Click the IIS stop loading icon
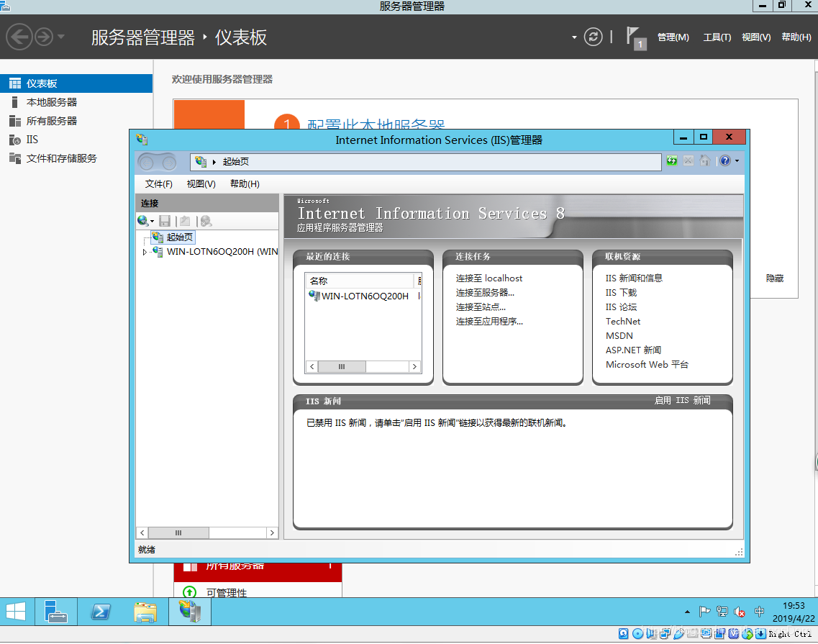818x644 pixels. [689, 160]
